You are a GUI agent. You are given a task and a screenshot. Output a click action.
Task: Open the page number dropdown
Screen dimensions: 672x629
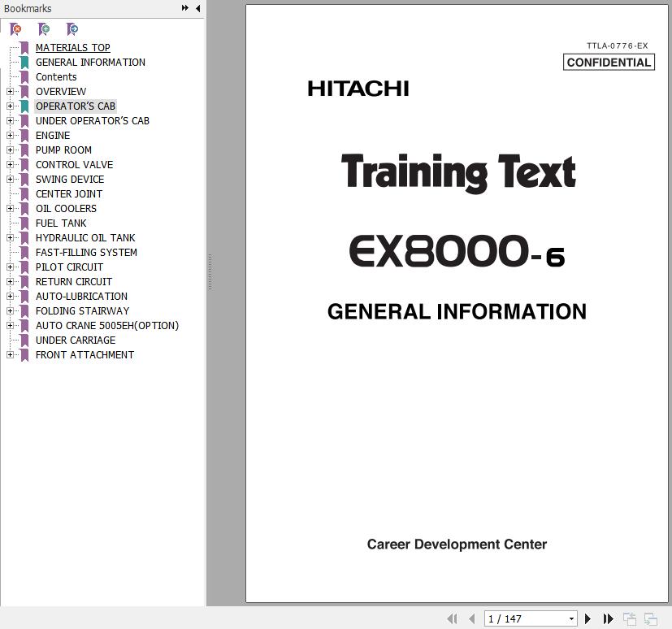[x=571, y=618]
